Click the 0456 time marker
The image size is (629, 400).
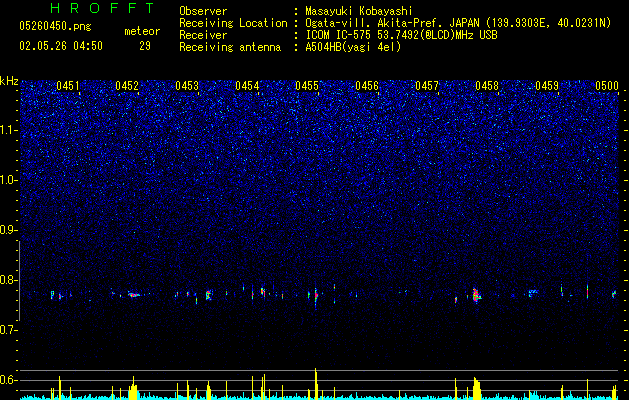367,86
